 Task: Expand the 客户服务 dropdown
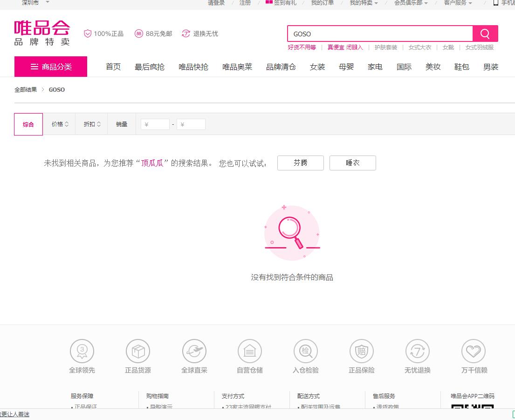458,3
